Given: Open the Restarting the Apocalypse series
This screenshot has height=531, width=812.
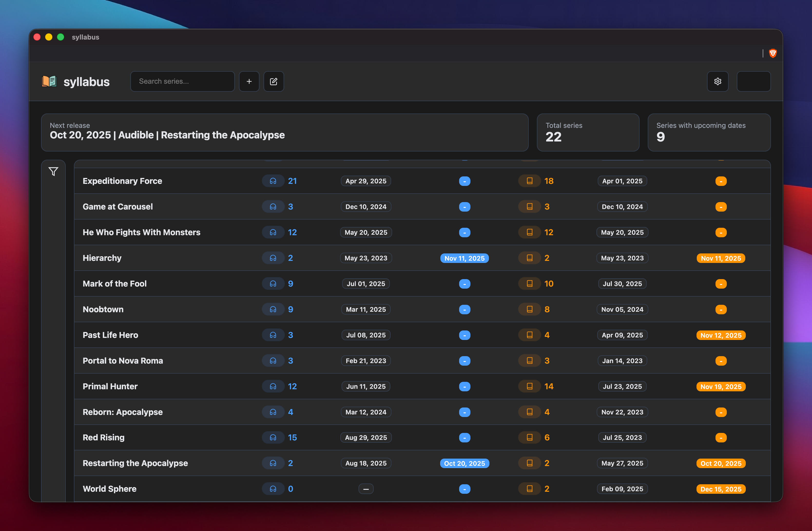Looking at the screenshot, I should click(x=135, y=463).
